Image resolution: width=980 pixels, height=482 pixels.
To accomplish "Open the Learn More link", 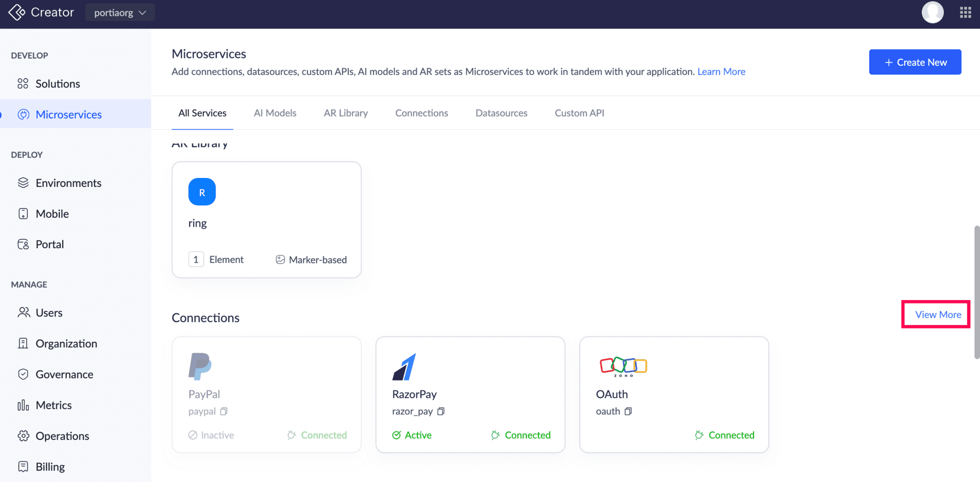I will pyautogui.click(x=721, y=72).
